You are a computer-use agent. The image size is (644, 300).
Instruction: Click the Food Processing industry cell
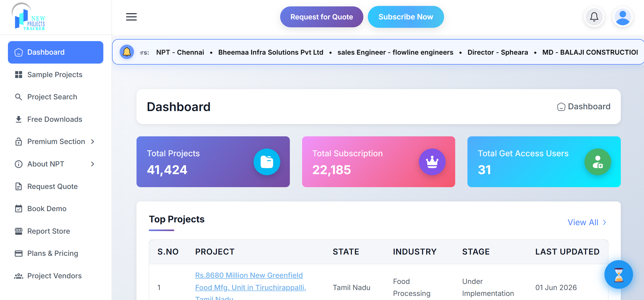pos(412,287)
